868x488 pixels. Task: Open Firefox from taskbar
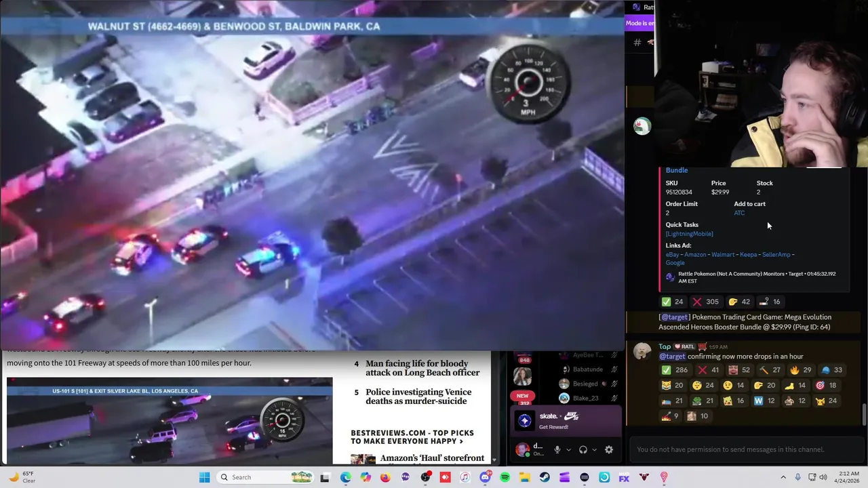pos(385,477)
